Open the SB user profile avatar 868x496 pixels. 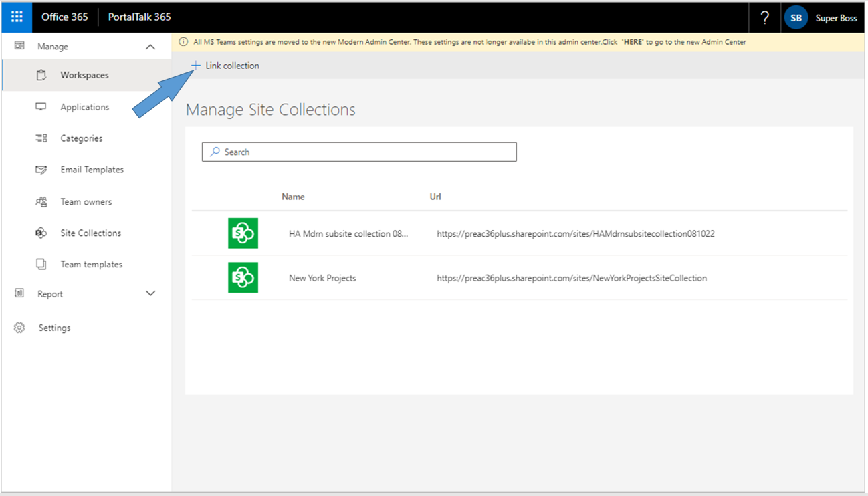click(796, 18)
